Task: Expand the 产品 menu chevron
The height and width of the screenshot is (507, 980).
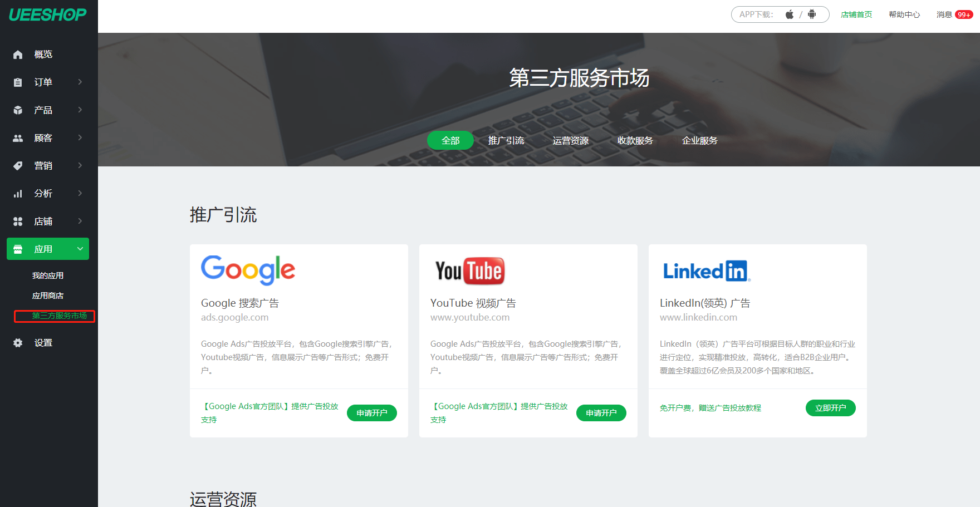Action: [80, 110]
